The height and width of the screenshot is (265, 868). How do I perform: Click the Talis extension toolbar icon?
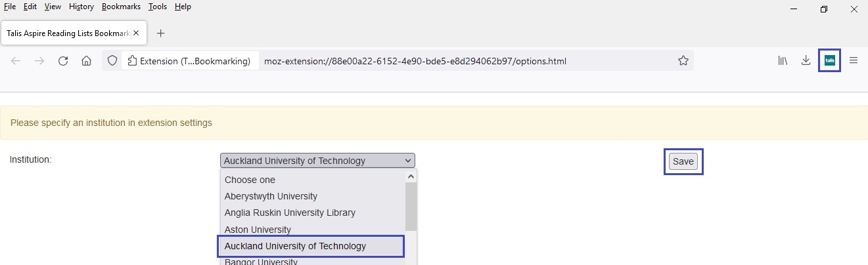(829, 61)
